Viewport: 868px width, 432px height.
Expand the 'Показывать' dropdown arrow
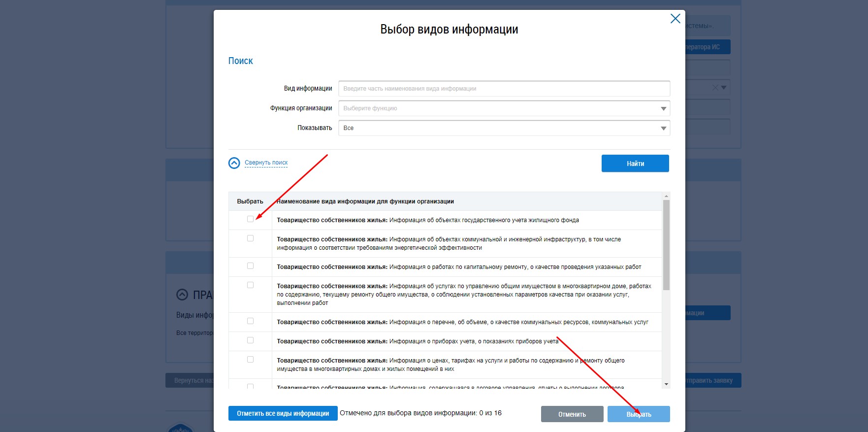click(663, 128)
